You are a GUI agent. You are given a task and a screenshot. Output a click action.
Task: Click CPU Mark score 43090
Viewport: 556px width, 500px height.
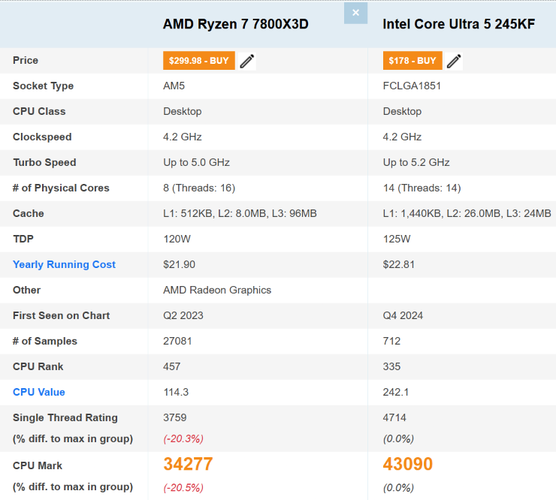tap(408, 464)
